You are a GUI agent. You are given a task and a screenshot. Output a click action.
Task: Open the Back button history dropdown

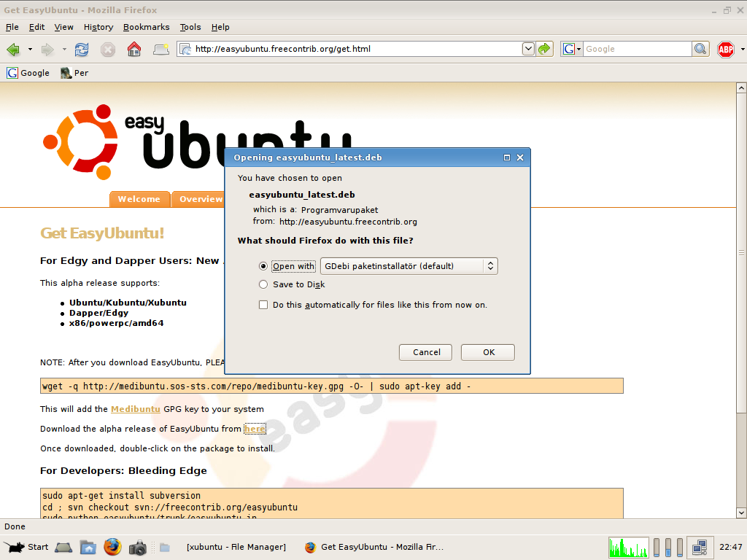coord(30,49)
